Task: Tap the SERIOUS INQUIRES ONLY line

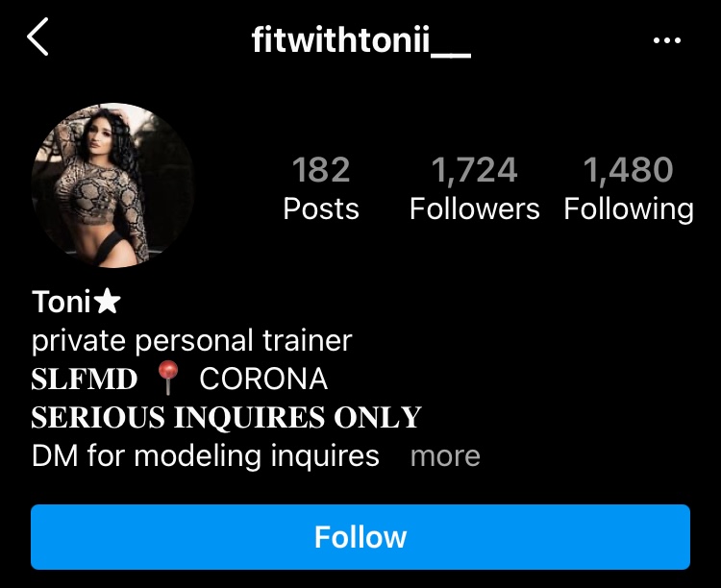Action: [x=226, y=417]
